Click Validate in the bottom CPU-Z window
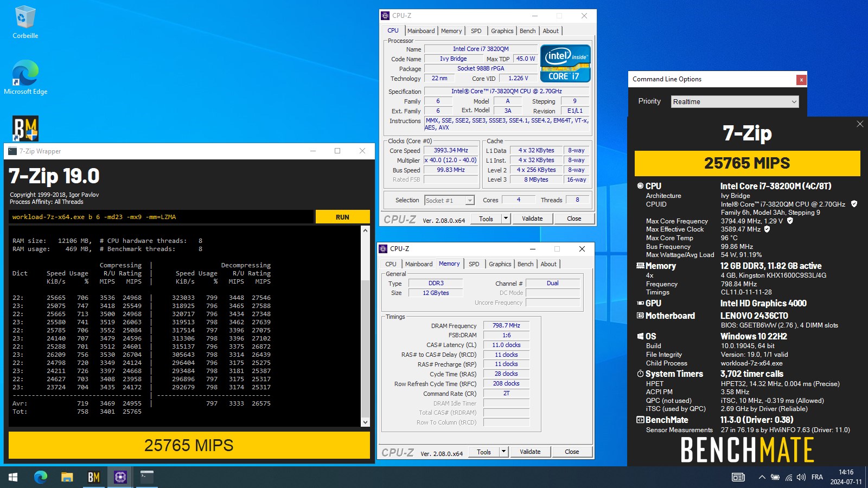The image size is (868, 488). pyautogui.click(x=530, y=452)
